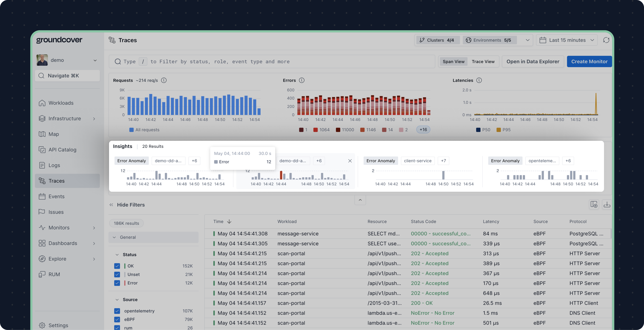Click the info icon next to Errors
The height and width of the screenshot is (330, 644).
[x=302, y=80]
